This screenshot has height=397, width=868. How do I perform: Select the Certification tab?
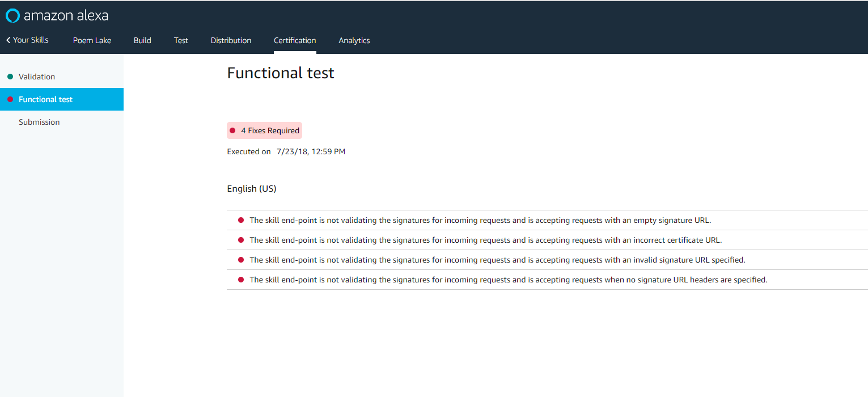pyautogui.click(x=295, y=40)
